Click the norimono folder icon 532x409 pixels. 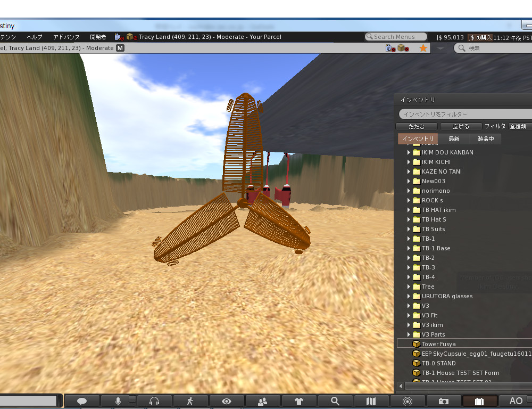point(417,191)
